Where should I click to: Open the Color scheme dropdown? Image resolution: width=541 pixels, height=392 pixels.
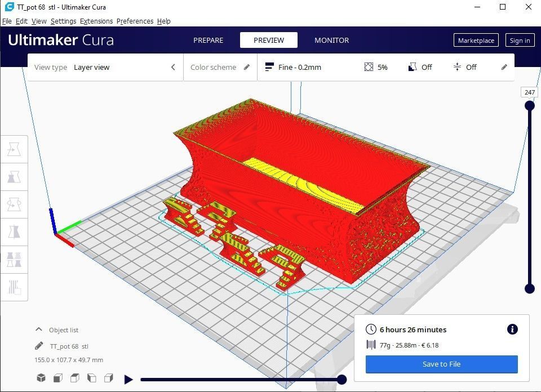(220, 67)
